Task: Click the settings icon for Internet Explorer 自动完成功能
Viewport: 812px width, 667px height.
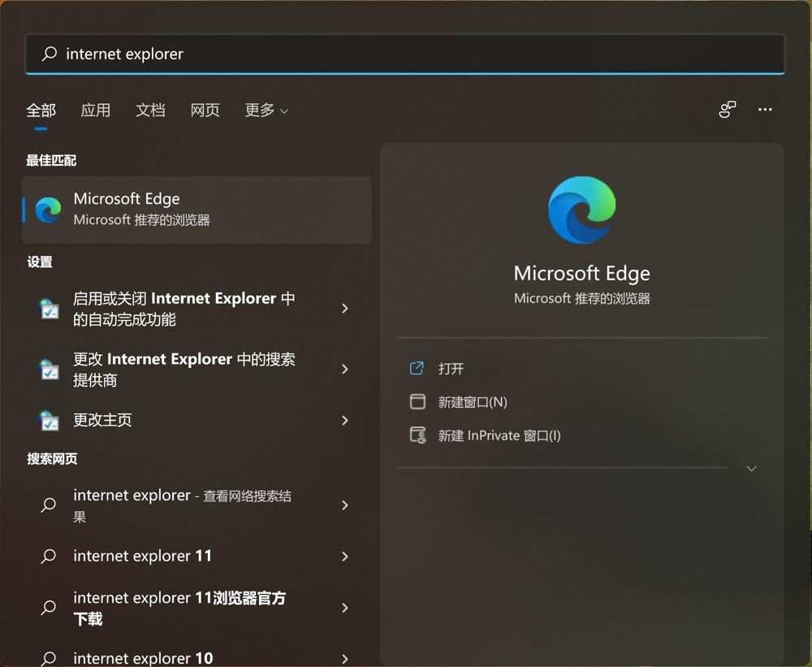Action: click(48, 309)
